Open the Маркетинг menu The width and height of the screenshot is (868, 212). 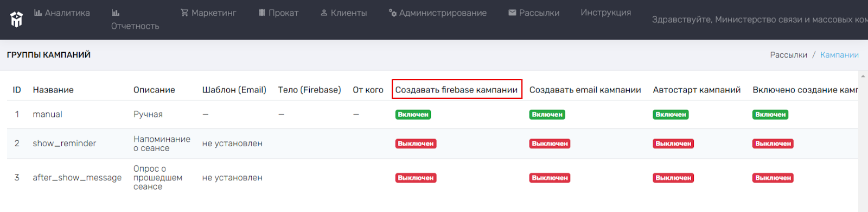coord(208,13)
